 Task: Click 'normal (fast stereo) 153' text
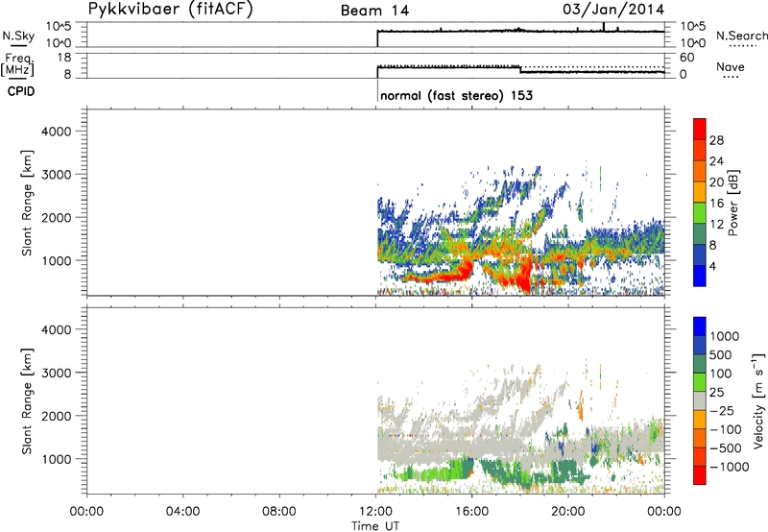click(x=457, y=95)
